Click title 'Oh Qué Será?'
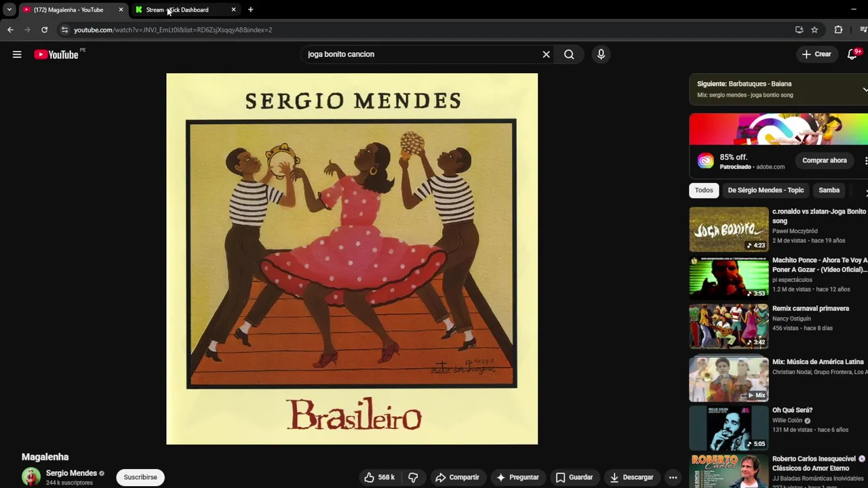The width and height of the screenshot is (868, 488). click(x=792, y=410)
